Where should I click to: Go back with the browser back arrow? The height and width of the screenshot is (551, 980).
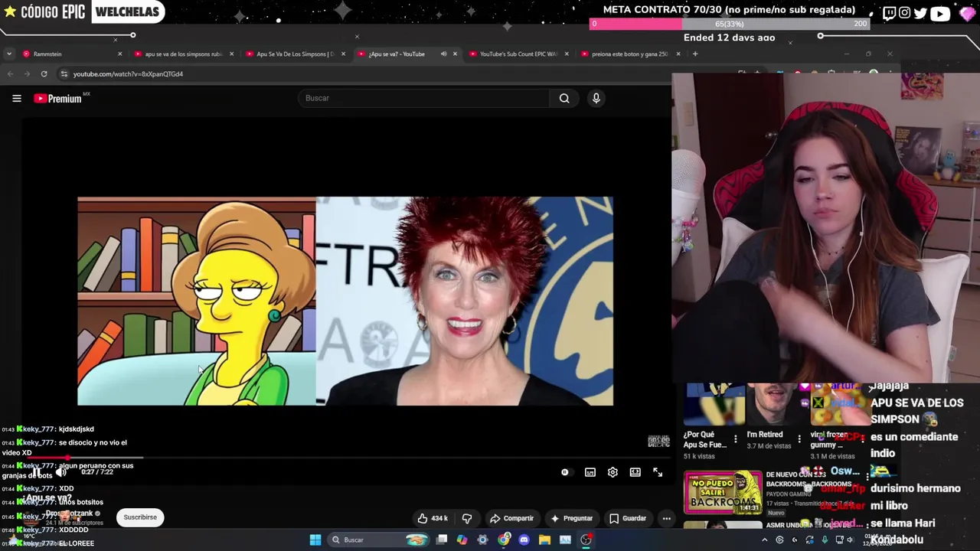10,74
